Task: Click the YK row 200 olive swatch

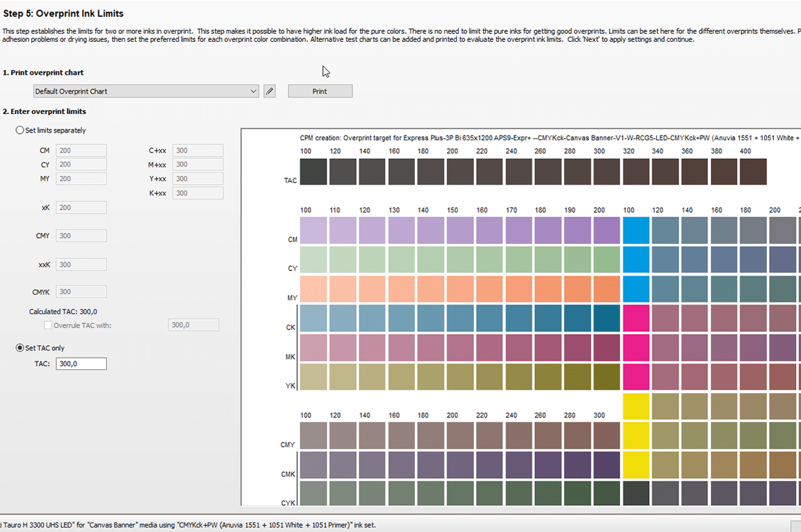Action: point(606,377)
